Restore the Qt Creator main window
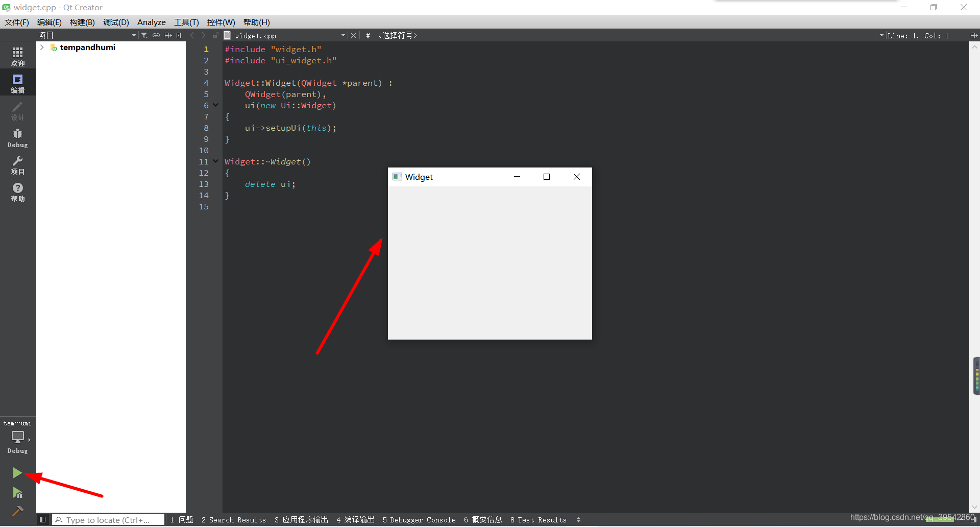The width and height of the screenshot is (980, 527). [x=934, y=7]
